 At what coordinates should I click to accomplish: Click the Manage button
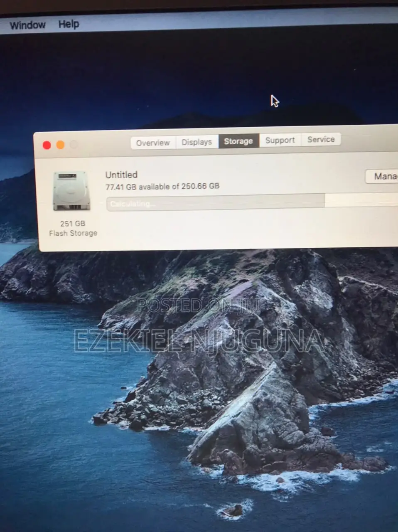point(382,176)
